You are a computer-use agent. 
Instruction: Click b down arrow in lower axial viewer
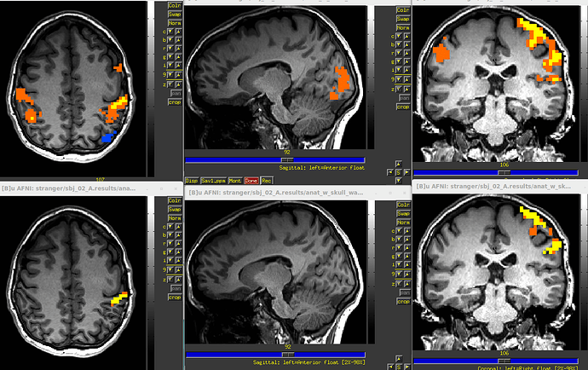click(170, 235)
